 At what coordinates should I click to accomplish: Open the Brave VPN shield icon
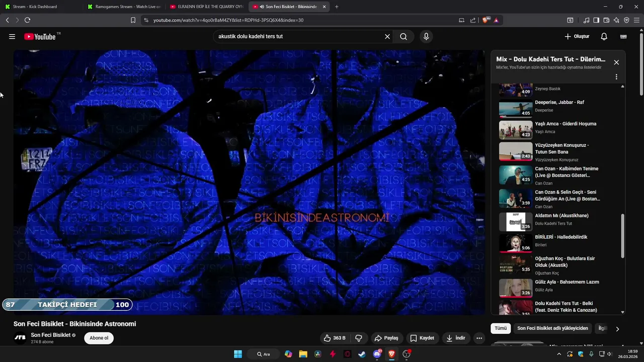click(x=626, y=20)
